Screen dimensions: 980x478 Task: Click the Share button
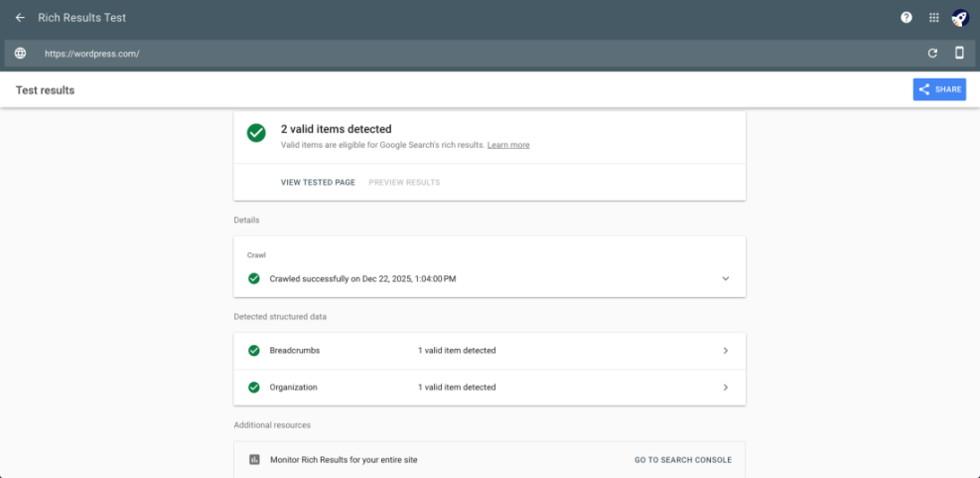coord(939,89)
